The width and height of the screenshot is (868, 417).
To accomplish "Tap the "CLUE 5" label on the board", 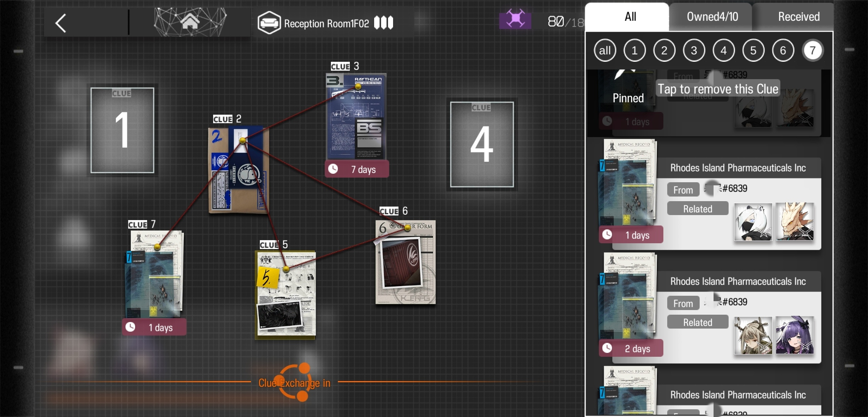I will (x=274, y=244).
